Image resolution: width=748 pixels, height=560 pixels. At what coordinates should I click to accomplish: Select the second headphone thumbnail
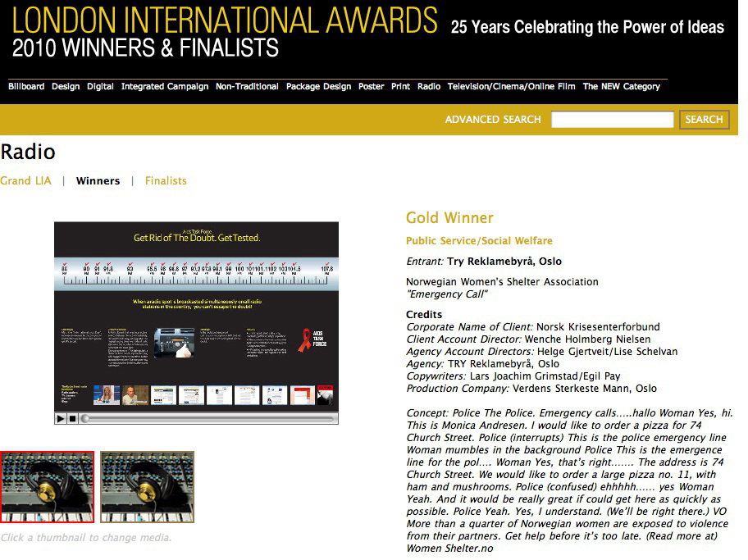148,486
